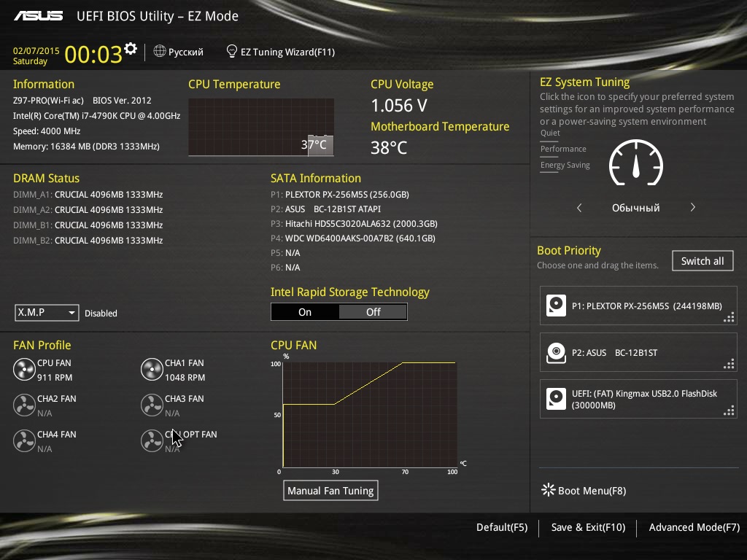Viewport: 747px width, 560px height.
Task: Select P1: PLEXTOR PX-256M5S boot priority item
Action: (x=638, y=306)
